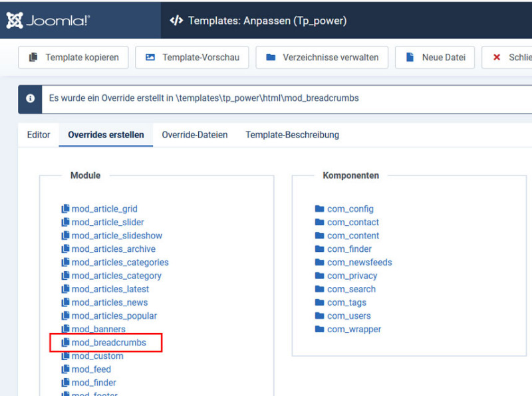Open the mod_custom module link

[97, 356]
